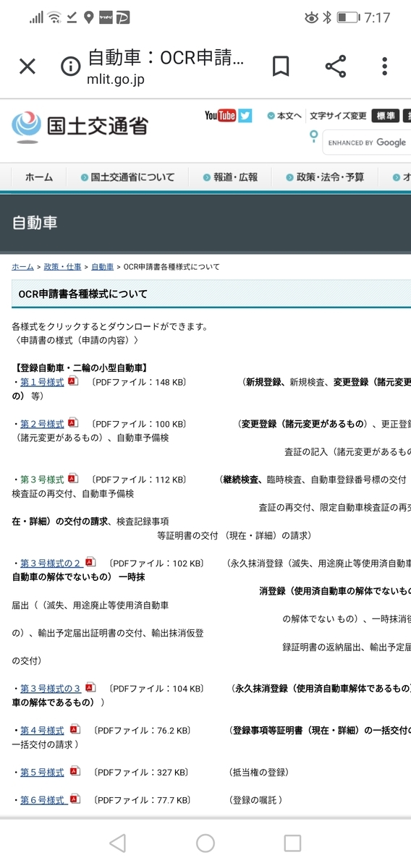Open 国土交通省について navigation tab
Viewport: 411px width, 868px height.
(x=127, y=177)
